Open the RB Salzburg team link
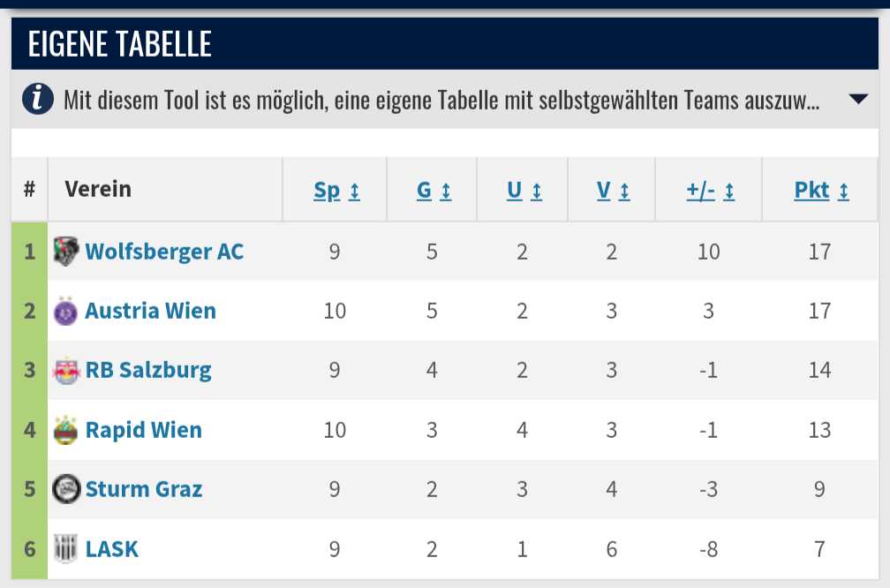This screenshot has height=588, width=890. (x=148, y=371)
